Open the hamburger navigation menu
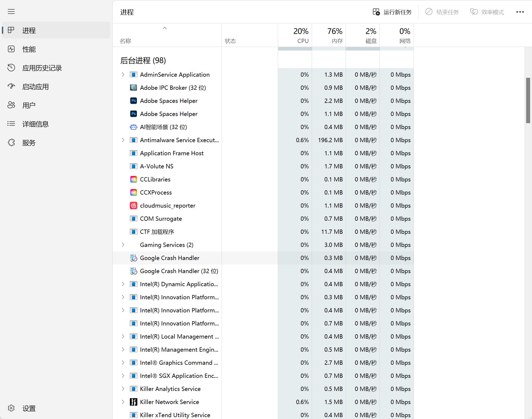532x419 pixels. click(x=11, y=11)
